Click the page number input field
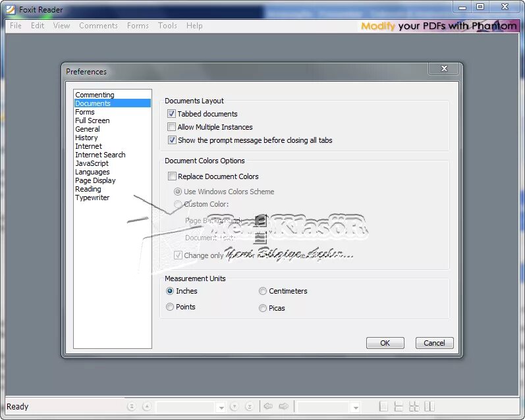This screenshot has height=420, width=525. pos(186,407)
